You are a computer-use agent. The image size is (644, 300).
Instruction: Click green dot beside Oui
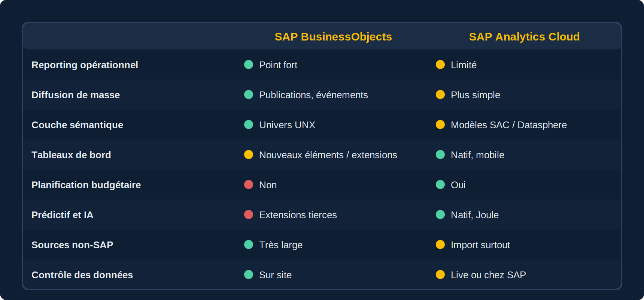click(x=440, y=184)
